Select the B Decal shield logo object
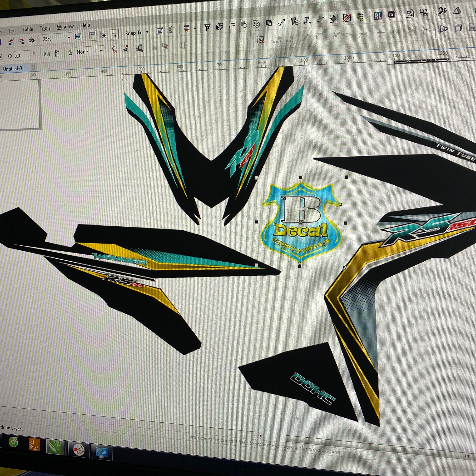476x476 pixels. click(x=301, y=222)
